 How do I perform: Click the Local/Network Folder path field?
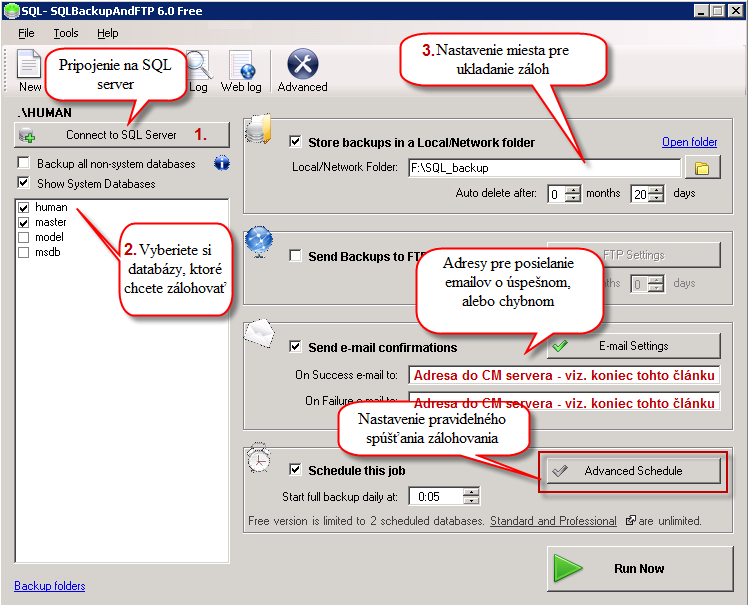coord(544,168)
